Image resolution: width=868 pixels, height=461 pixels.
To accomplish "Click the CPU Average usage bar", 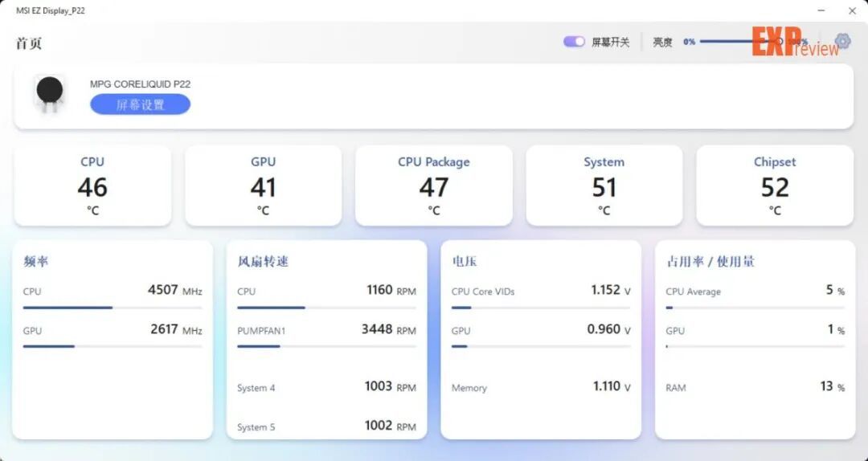I will click(x=755, y=308).
